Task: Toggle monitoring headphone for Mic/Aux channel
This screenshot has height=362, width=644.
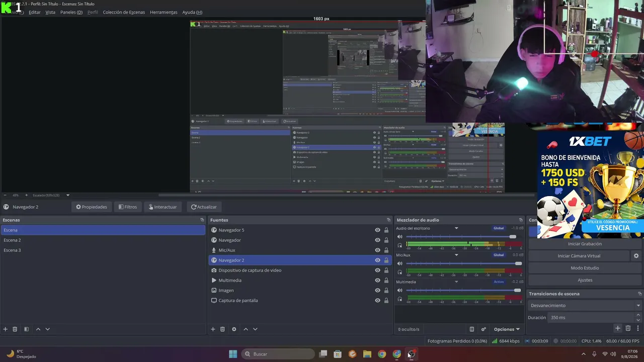Action: [400, 272]
